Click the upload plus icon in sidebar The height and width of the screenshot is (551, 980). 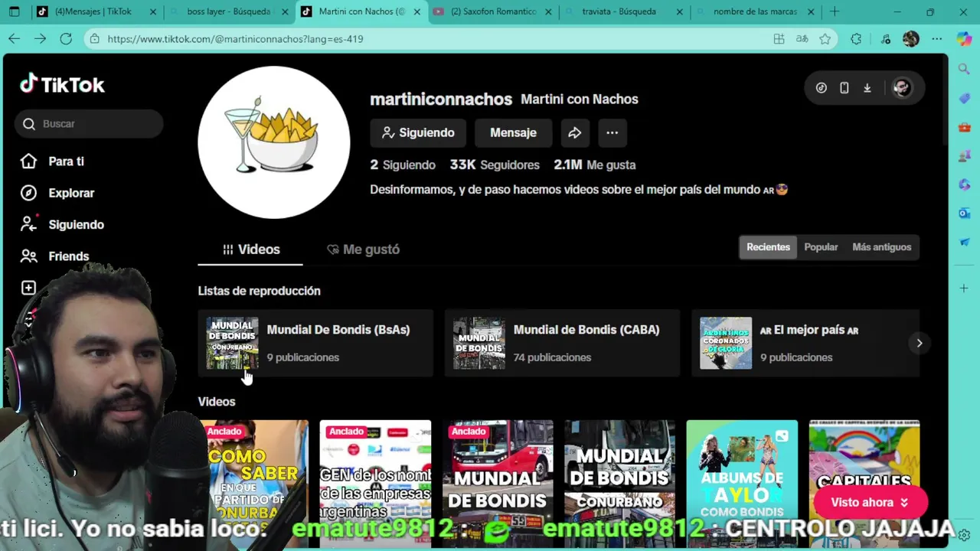[28, 288]
